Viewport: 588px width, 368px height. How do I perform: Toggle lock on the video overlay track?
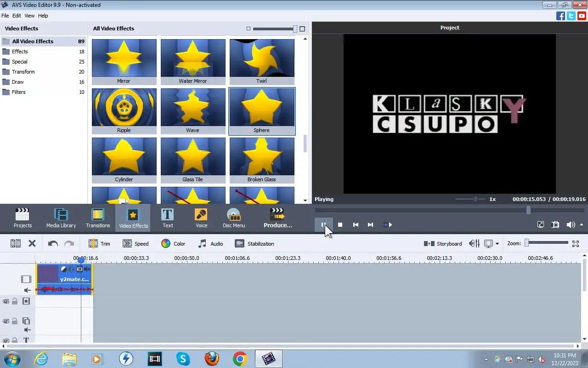(15, 321)
